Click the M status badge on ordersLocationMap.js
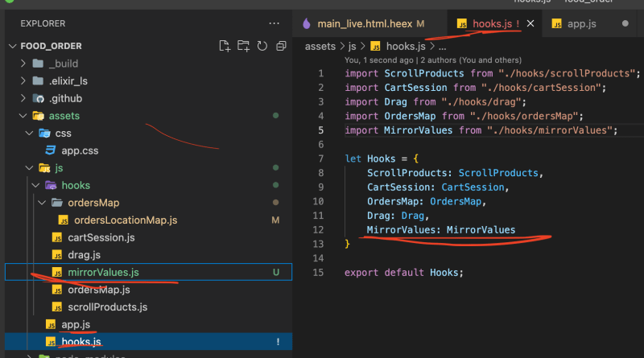 (x=275, y=220)
